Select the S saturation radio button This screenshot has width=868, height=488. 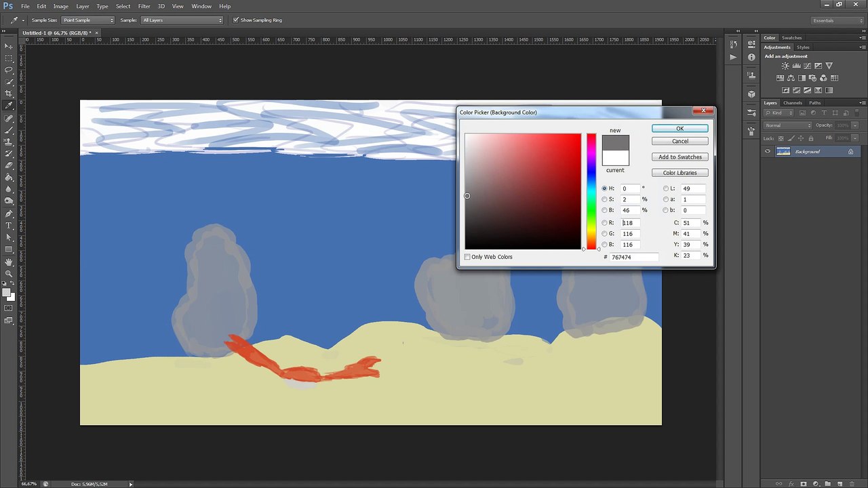(x=604, y=199)
